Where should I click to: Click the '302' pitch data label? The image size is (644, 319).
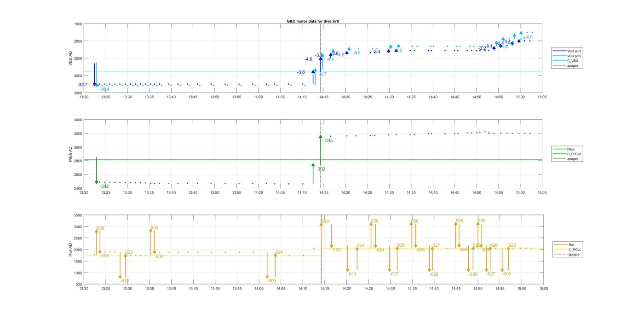(321, 169)
